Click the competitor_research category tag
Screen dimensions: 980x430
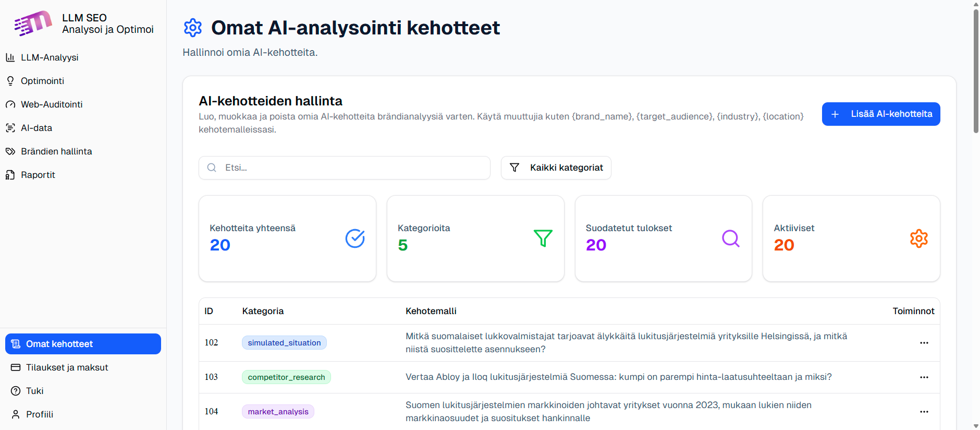click(x=286, y=377)
